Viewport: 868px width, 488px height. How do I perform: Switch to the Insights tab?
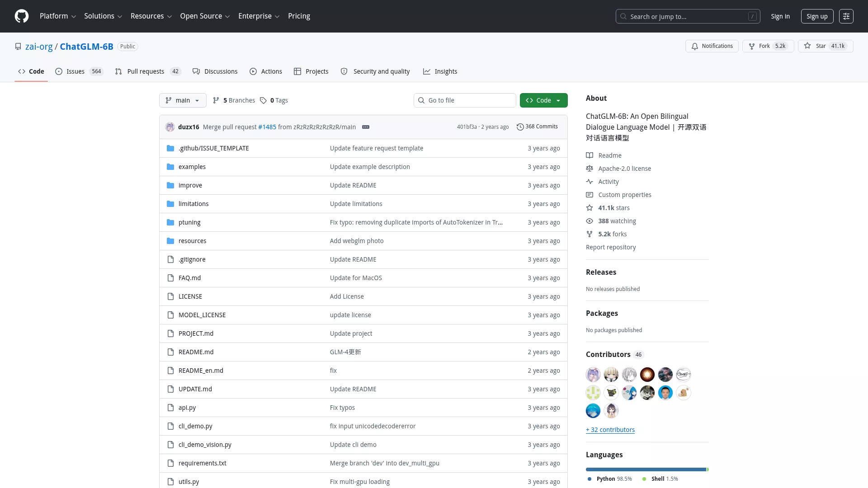pos(440,71)
